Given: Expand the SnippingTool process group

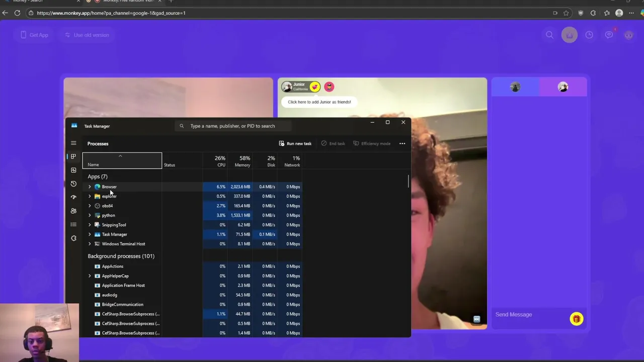Looking at the screenshot, I should click(x=90, y=225).
